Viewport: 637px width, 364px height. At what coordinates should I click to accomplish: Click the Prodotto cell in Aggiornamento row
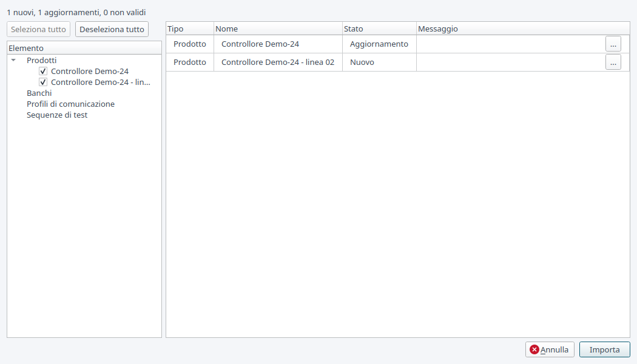click(190, 44)
